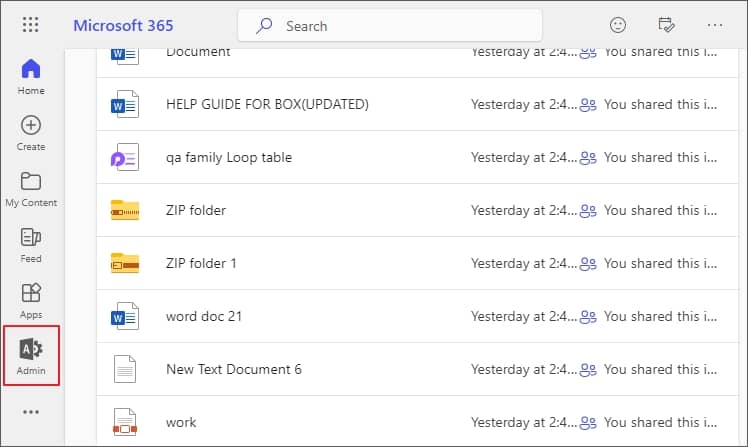Click the file icon of work
The width and height of the screenshot is (748, 447).
[125, 422]
